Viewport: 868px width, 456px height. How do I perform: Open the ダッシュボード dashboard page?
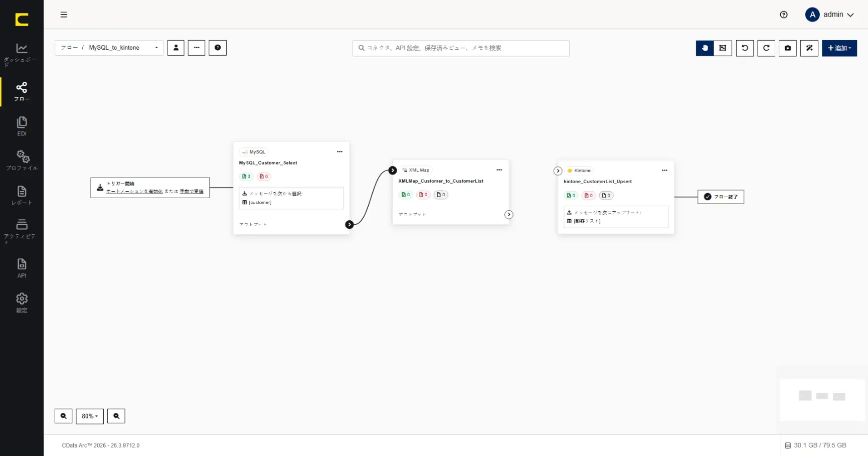22,55
